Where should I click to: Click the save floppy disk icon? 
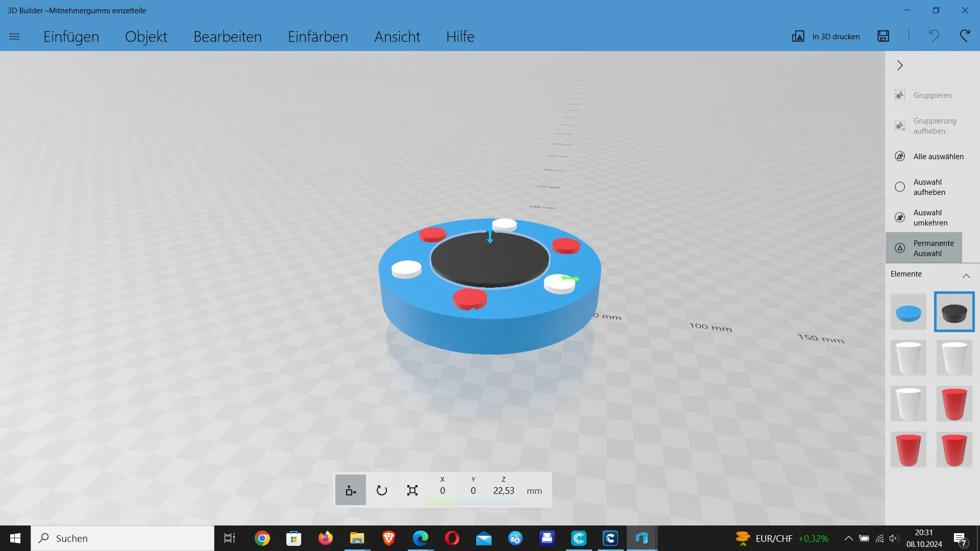pos(883,36)
